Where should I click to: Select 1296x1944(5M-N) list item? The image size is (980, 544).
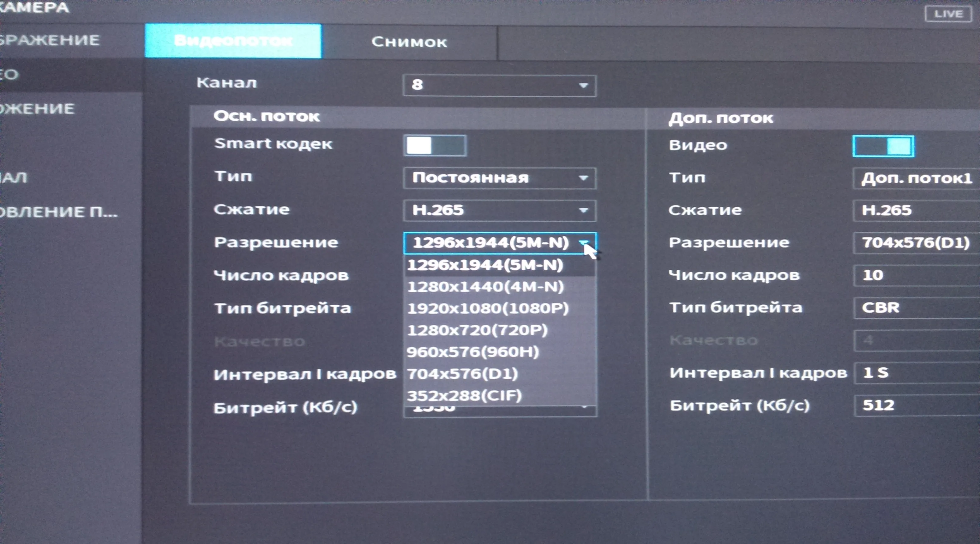click(x=485, y=265)
